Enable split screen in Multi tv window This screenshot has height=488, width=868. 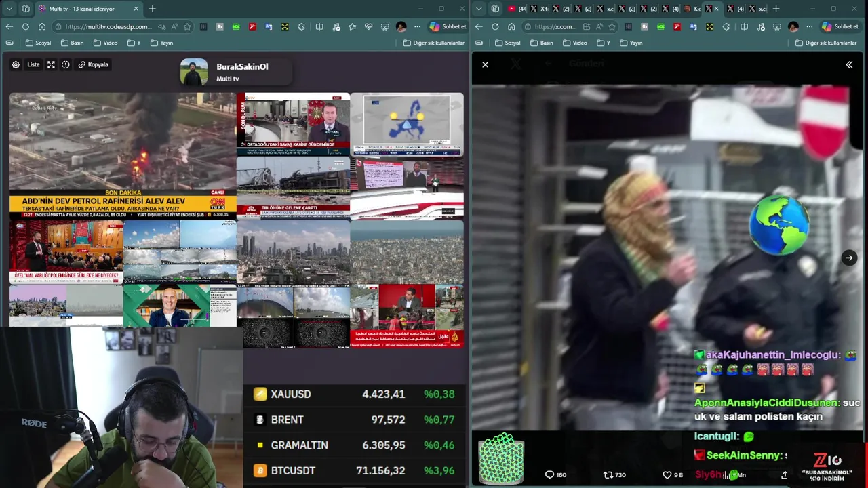point(319,26)
